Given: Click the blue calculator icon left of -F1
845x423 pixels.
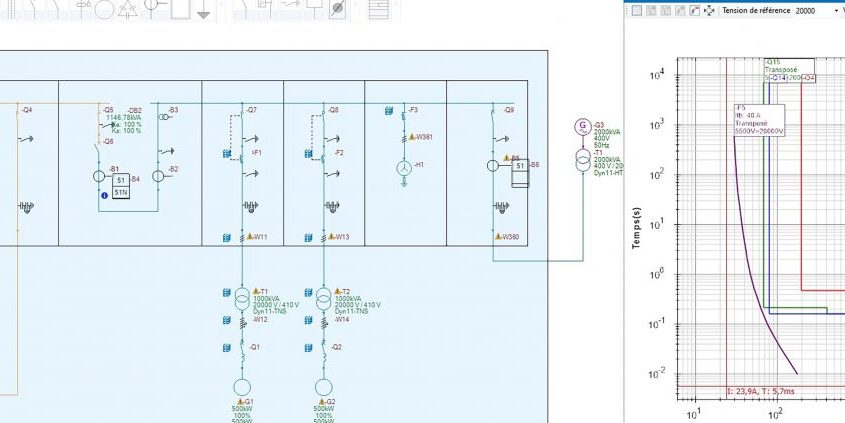Looking at the screenshot, I should point(227,154).
